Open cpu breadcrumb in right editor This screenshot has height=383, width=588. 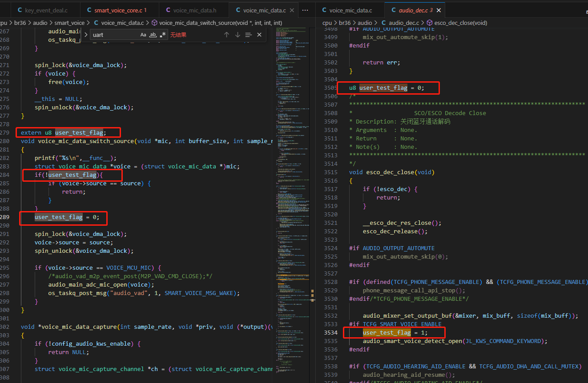tap(327, 23)
